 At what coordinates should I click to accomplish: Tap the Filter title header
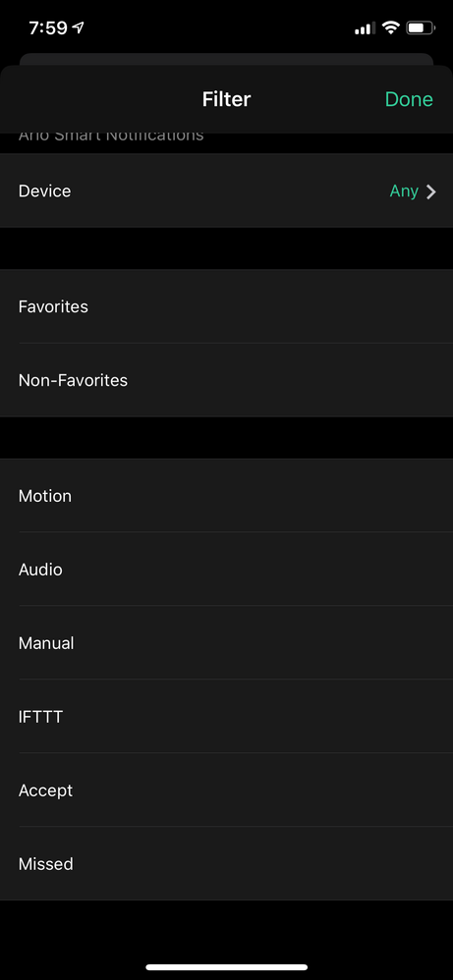(226, 99)
